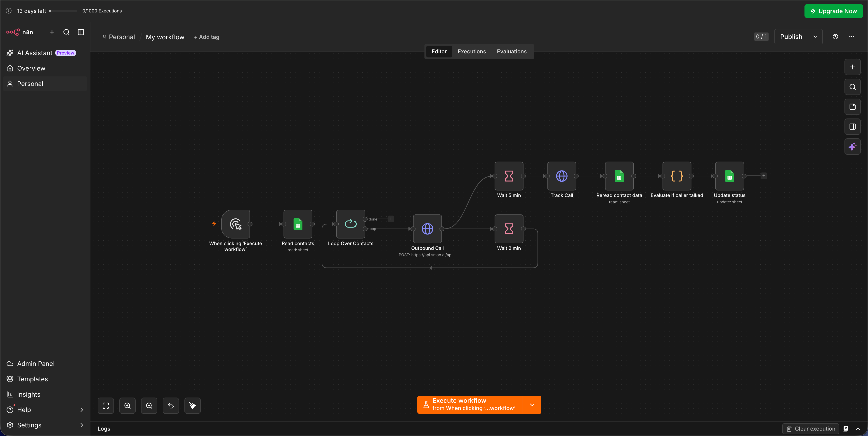Select the manual trigger node
The width and height of the screenshot is (868, 436).
click(x=236, y=224)
